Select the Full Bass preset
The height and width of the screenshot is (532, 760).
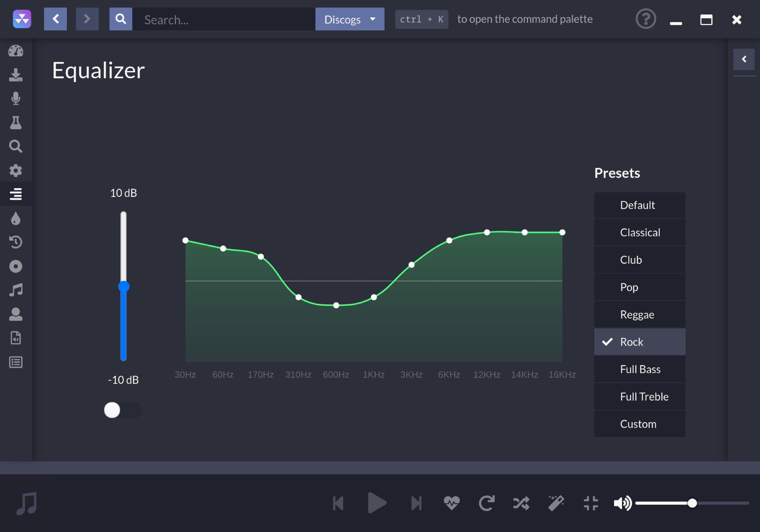click(640, 369)
